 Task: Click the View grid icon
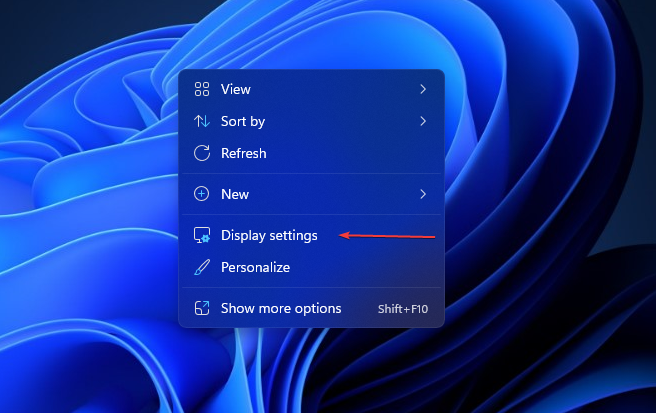pos(202,89)
